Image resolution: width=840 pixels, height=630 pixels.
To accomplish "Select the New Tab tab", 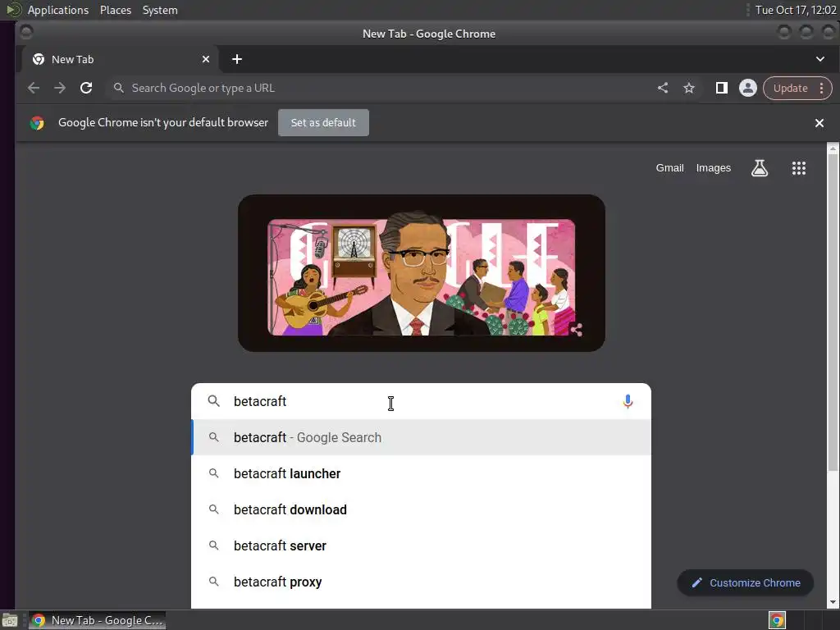I will 120,59.
